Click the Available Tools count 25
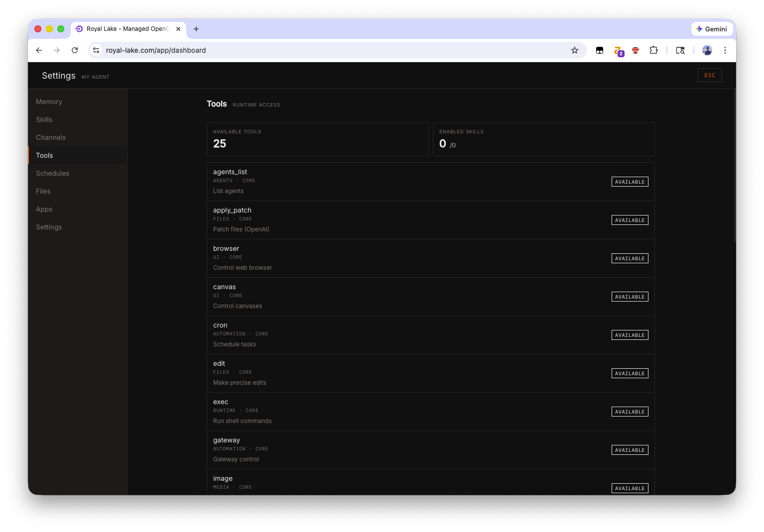Image resolution: width=764 pixels, height=532 pixels. click(x=220, y=144)
